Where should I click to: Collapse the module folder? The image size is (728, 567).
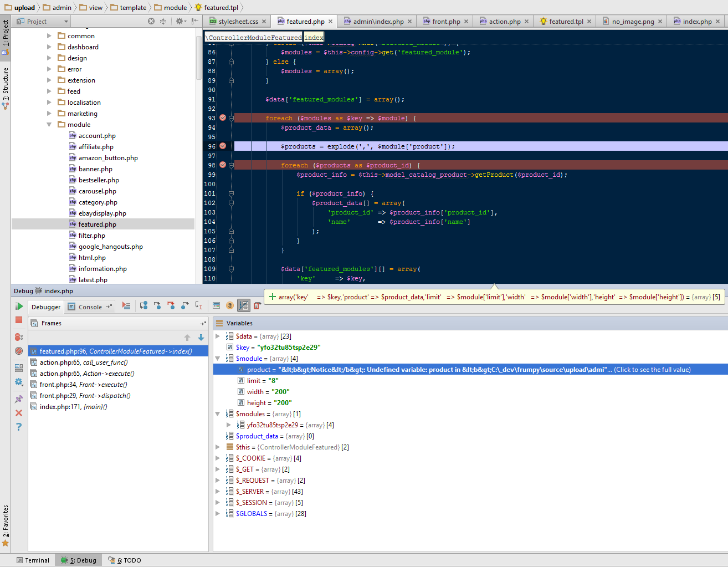pyautogui.click(x=49, y=125)
